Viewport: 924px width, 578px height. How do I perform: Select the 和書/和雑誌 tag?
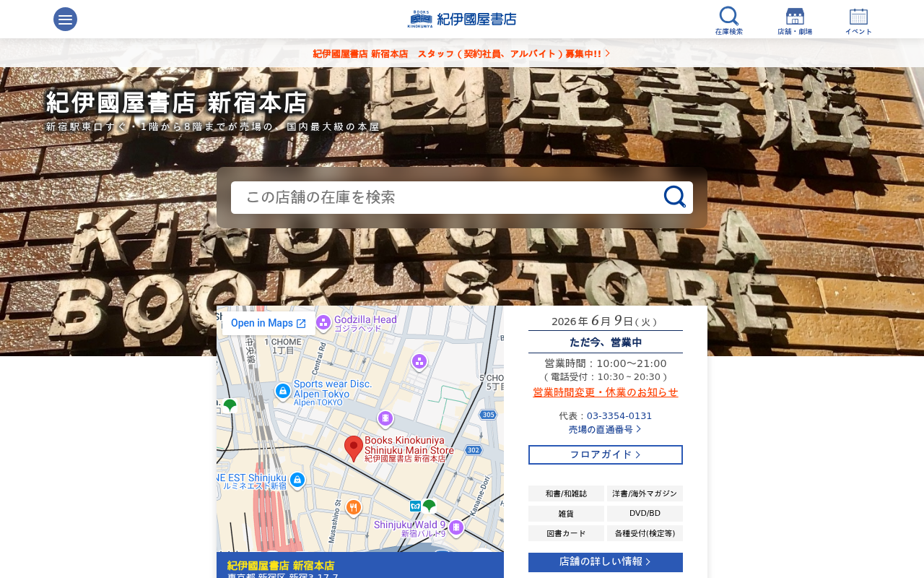(x=566, y=493)
